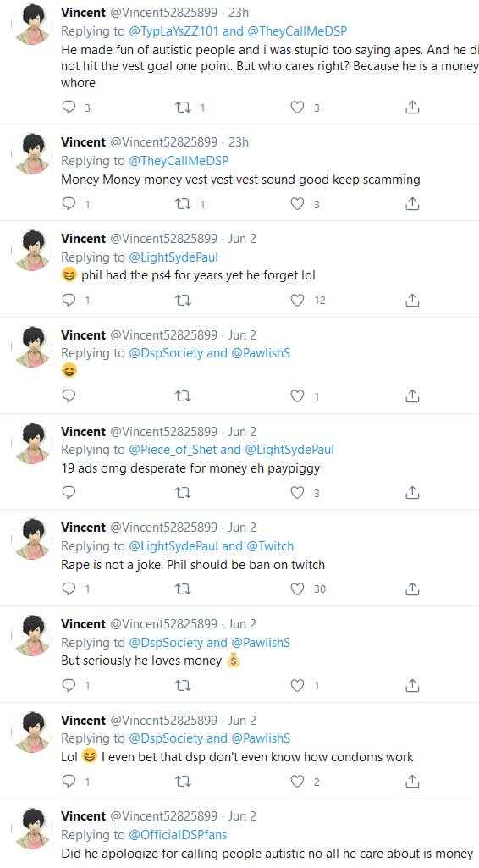The image size is (479, 868).
Task: Reply to the 'money whore' tweet
Action: coord(69,107)
